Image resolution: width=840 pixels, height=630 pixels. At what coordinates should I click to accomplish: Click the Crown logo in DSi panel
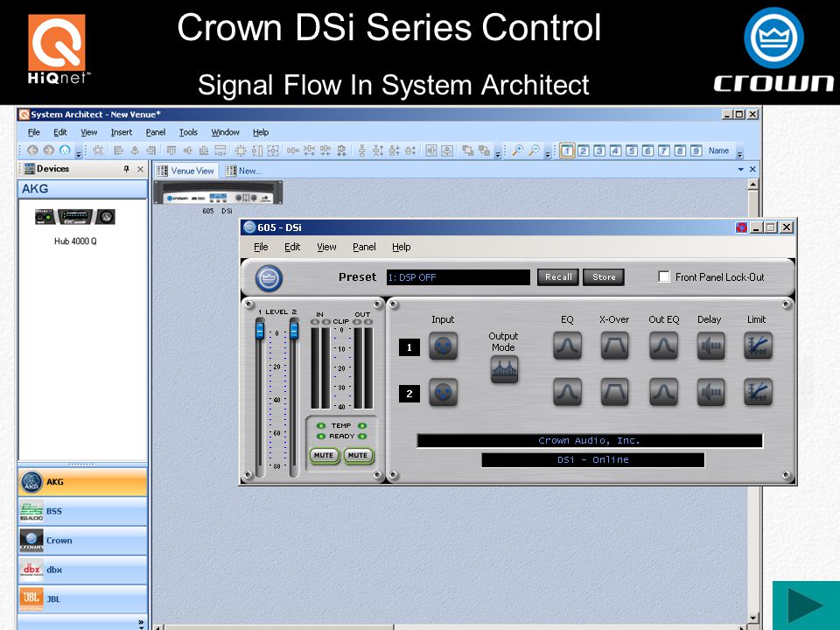[x=269, y=278]
